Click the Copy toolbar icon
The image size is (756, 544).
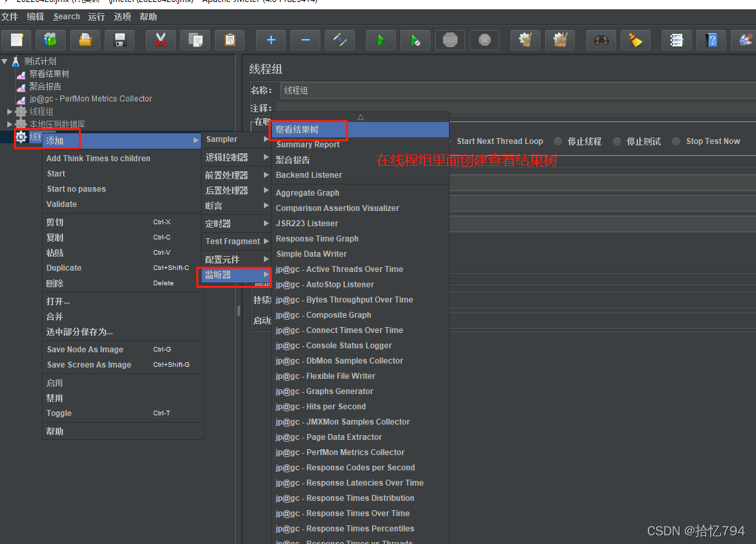pos(195,40)
